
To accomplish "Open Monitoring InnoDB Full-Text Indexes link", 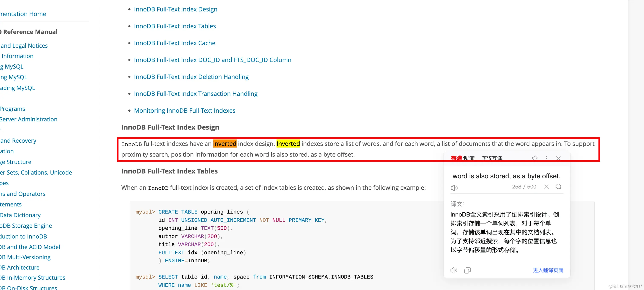I will [x=184, y=111].
